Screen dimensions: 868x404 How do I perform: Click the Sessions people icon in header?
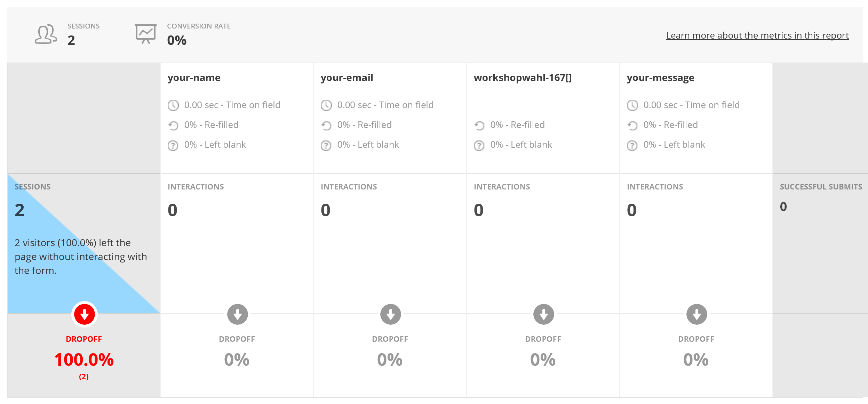pos(46,34)
